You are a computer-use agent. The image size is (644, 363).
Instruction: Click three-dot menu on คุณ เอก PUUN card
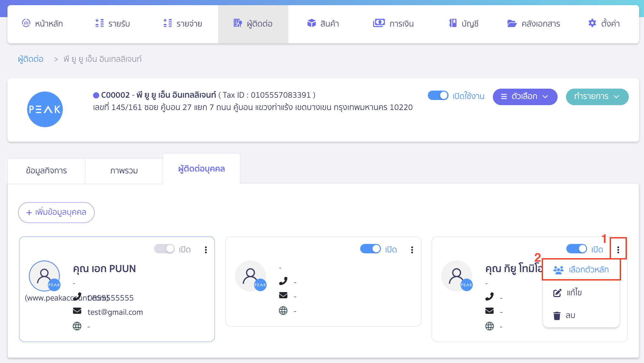(x=206, y=250)
